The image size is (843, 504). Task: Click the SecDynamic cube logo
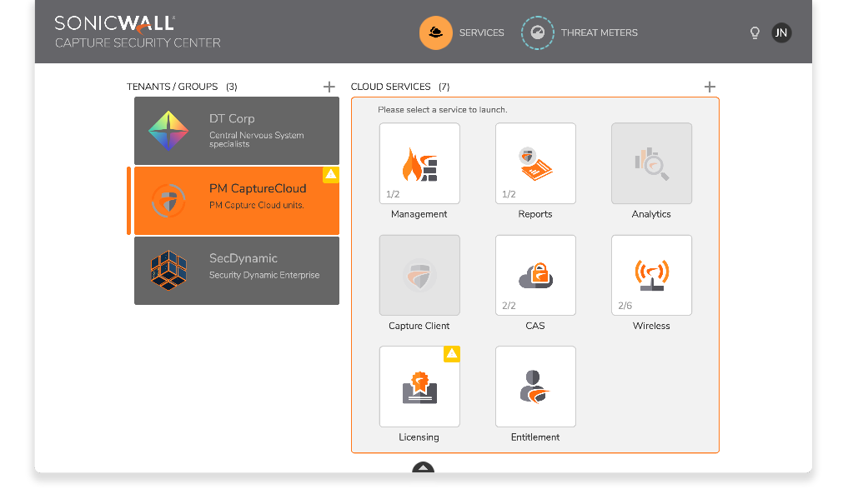(168, 270)
